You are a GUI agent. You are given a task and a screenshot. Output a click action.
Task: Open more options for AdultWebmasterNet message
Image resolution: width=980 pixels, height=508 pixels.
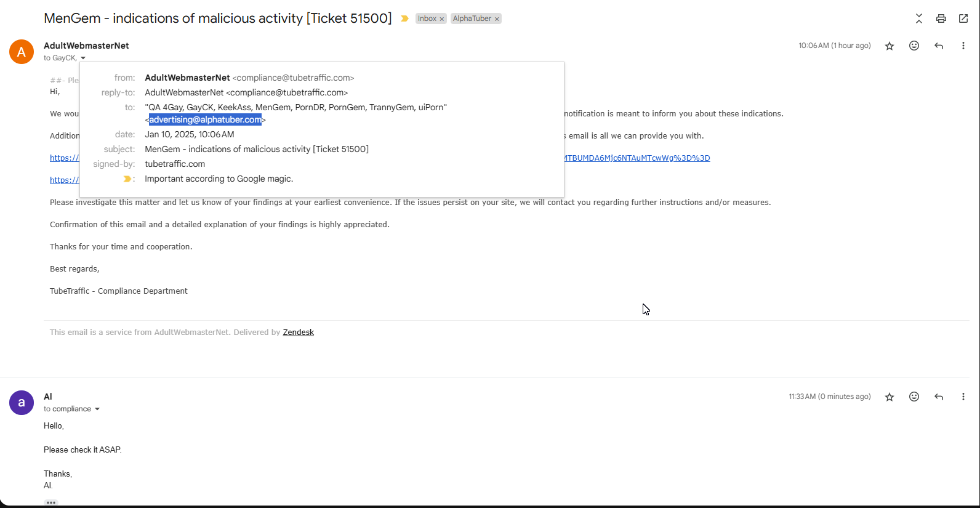point(963,46)
